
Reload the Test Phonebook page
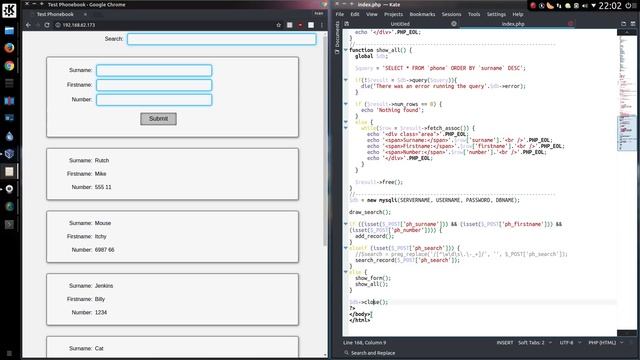click(47, 25)
